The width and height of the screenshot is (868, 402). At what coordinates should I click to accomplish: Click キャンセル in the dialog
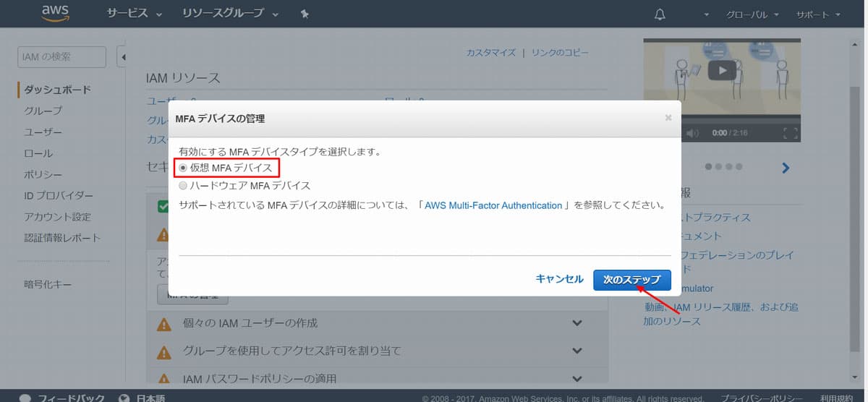tap(559, 279)
